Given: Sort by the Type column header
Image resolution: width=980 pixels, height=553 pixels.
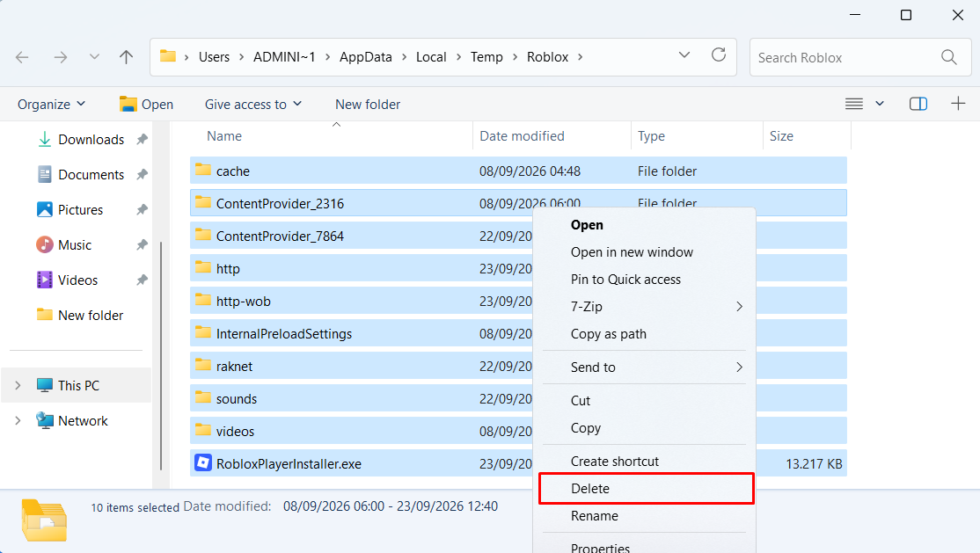Looking at the screenshot, I should pyautogui.click(x=651, y=136).
